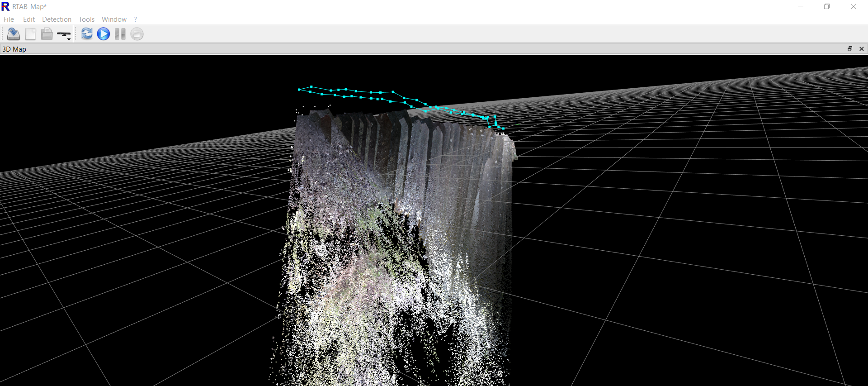Click the RTAB-Map logo in title bar
The height and width of the screenshot is (386, 868).
pyautogui.click(x=5, y=6)
